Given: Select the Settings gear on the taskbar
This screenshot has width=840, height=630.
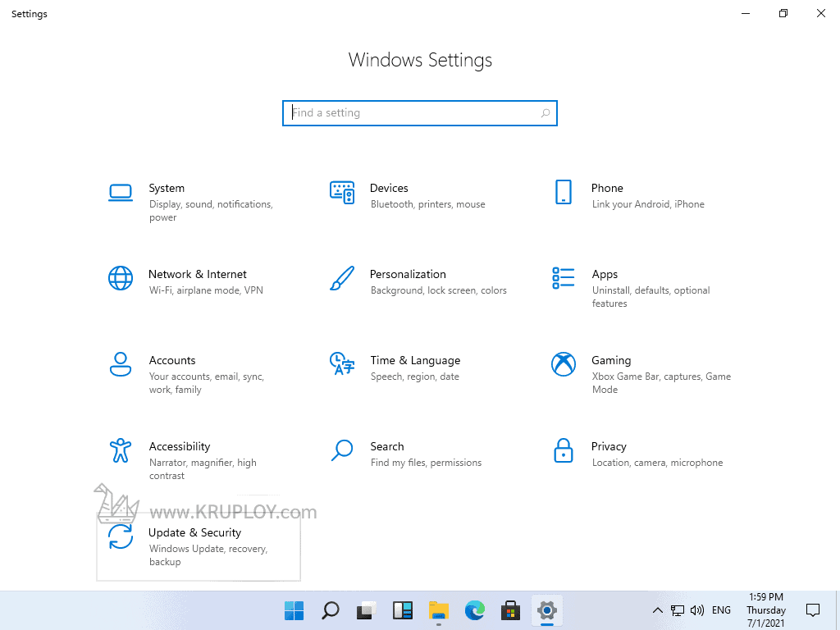Looking at the screenshot, I should pyautogui.click(x=547, y=610).
